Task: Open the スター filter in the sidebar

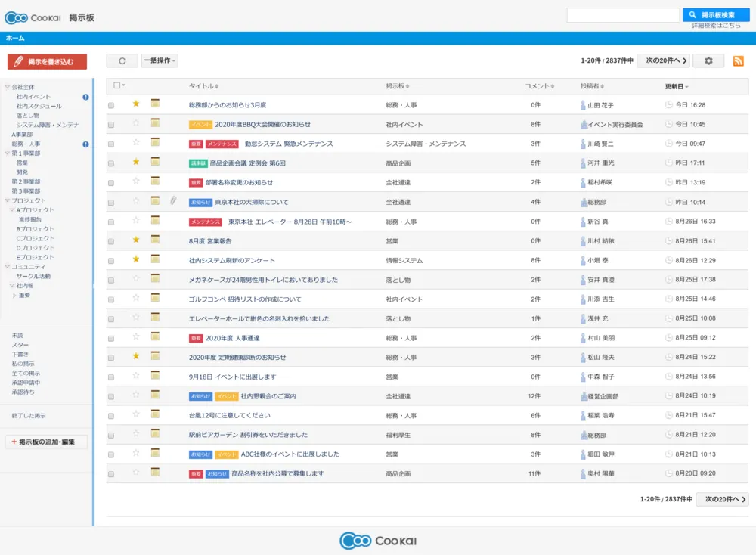Action: click(20, 345)
